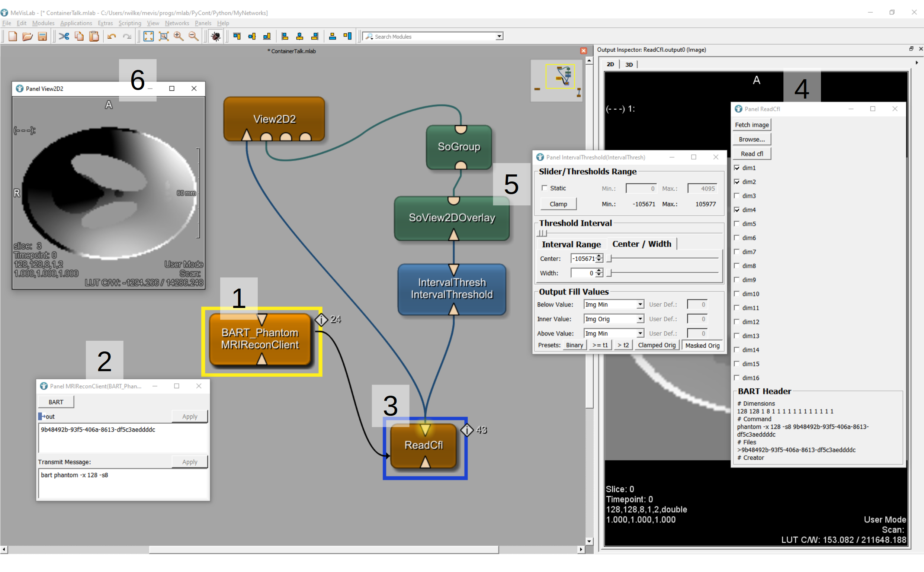Viewport: 924px width, 572px height.
Task: Click the save network floppy icon
Action: click(x=42, y=36)
